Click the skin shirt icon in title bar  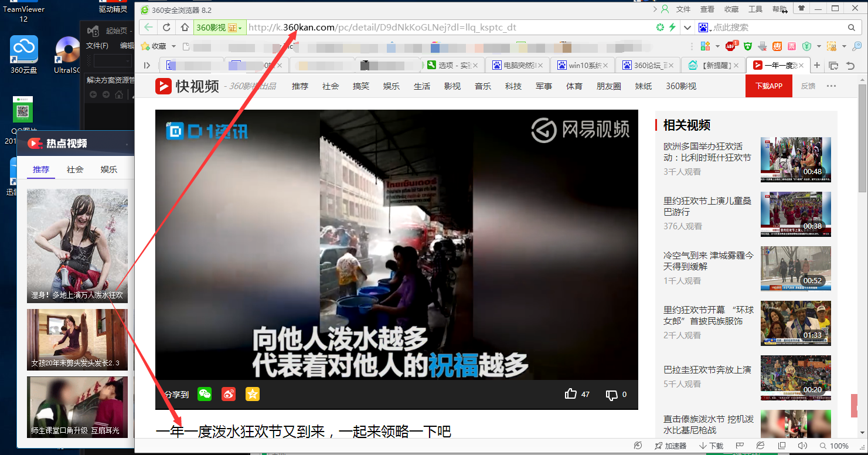click(801, 8)
